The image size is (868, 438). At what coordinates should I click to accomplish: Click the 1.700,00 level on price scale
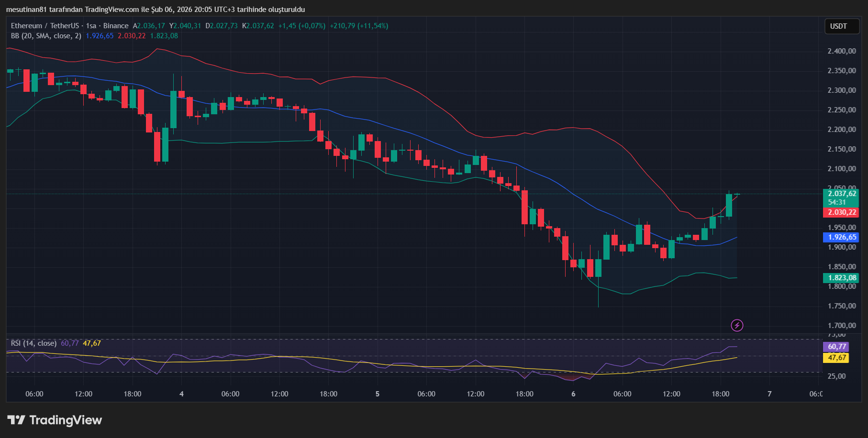click(x=842, y=326)
